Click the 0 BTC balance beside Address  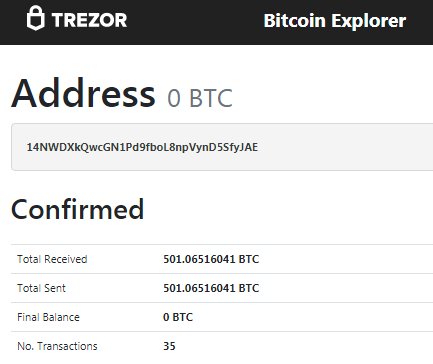pyautogui.click(x=200, y=98)
